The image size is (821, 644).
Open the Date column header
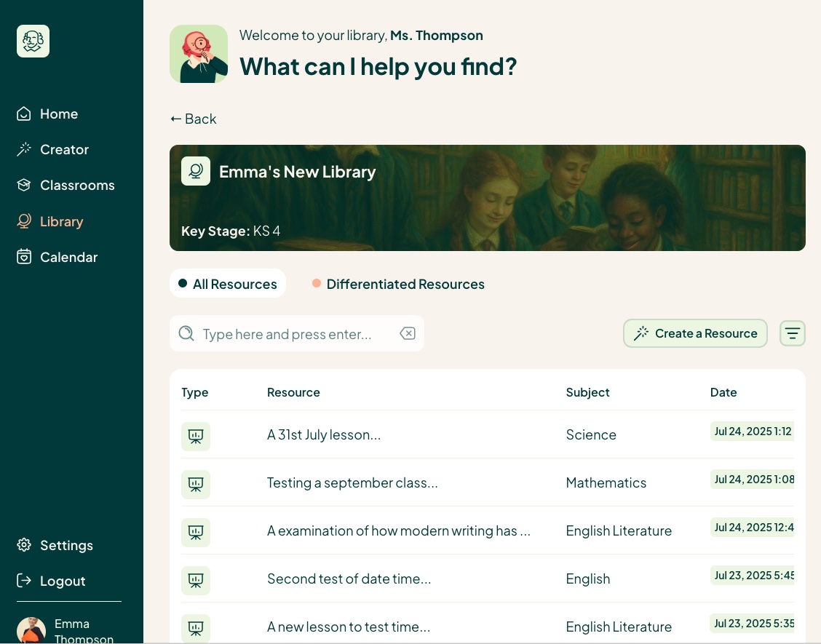click(x=723, y=392)
